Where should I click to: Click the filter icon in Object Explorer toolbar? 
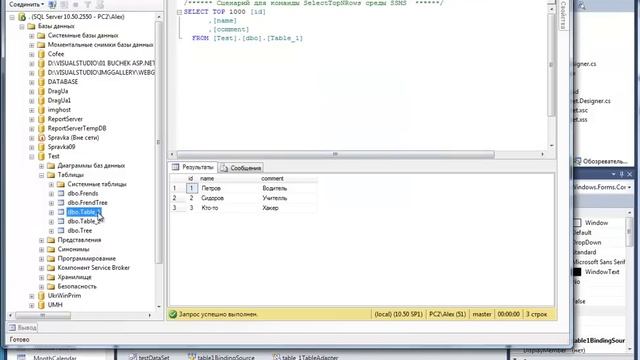(87, 5)
